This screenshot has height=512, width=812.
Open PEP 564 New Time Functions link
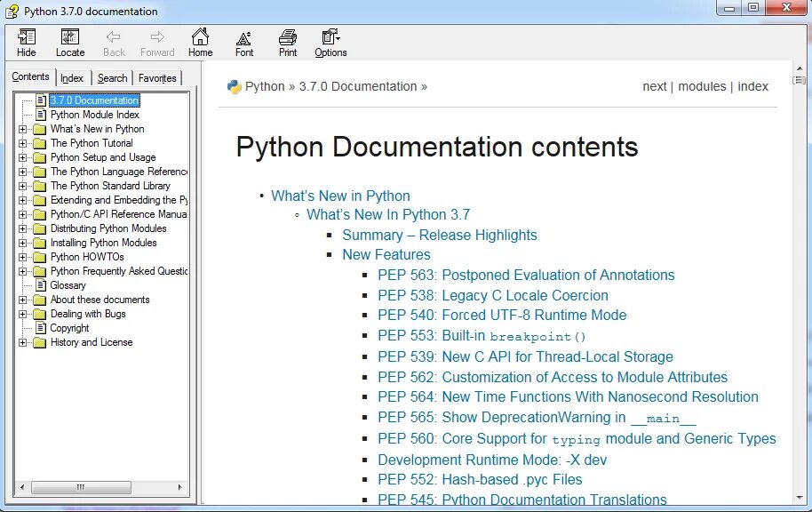click(568, 397)
